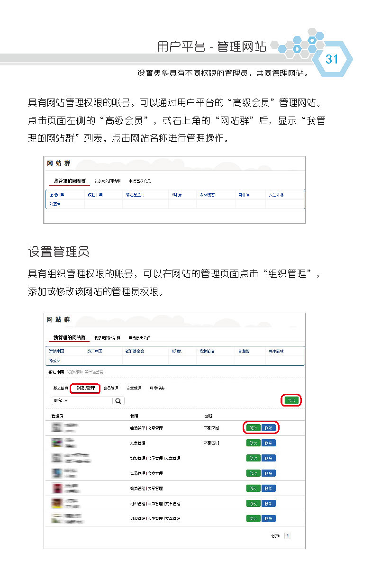Click the 网站群 title in the lower screenshot
This screenshot has width=381, height=588.
58,320
